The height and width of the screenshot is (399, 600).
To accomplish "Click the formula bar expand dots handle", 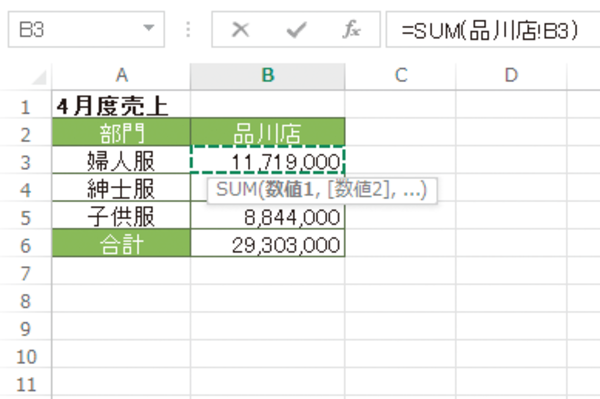I will pos(188,29).
